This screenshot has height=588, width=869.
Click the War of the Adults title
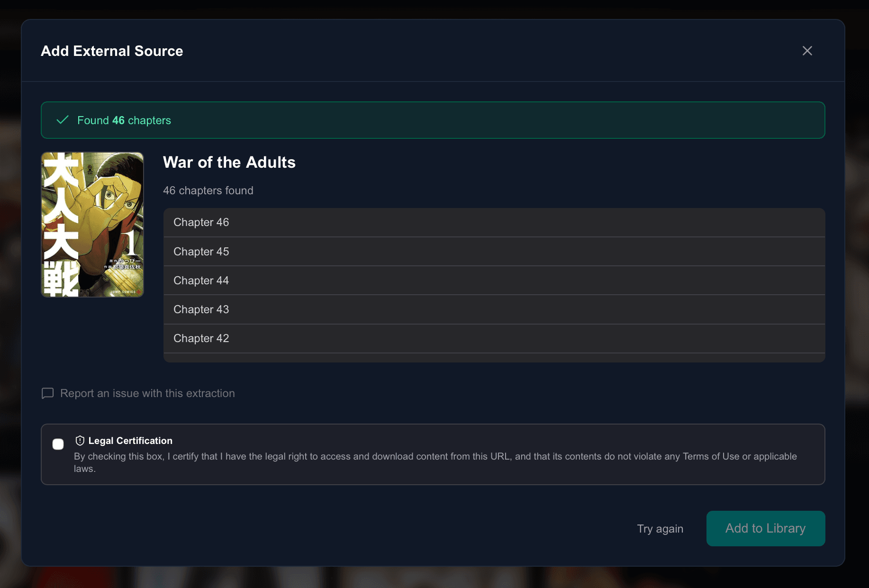(229, 162)
